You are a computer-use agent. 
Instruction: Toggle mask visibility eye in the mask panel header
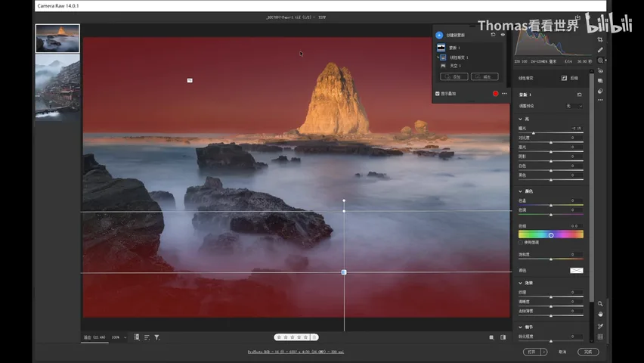503,35
